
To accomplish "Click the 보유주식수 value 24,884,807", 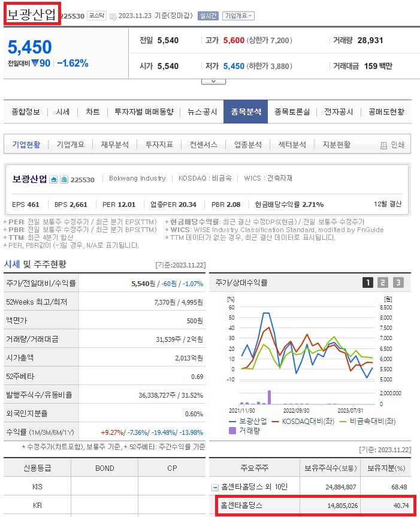I will point(340,487).
